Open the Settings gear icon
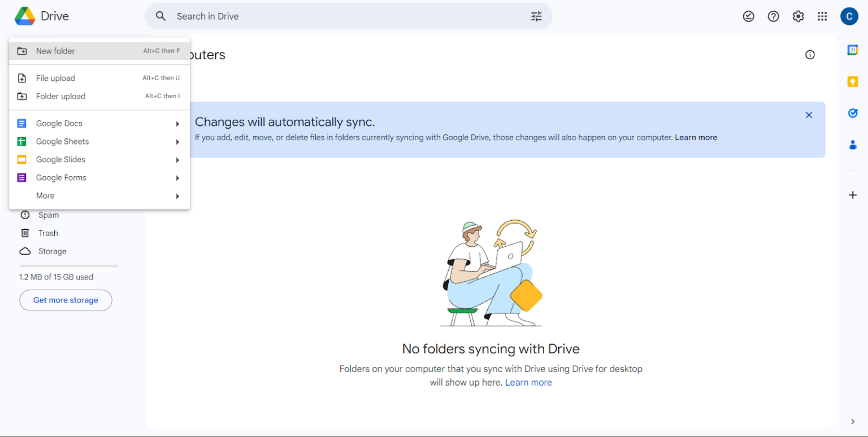The image size is (868, 437). click(798, 16)
